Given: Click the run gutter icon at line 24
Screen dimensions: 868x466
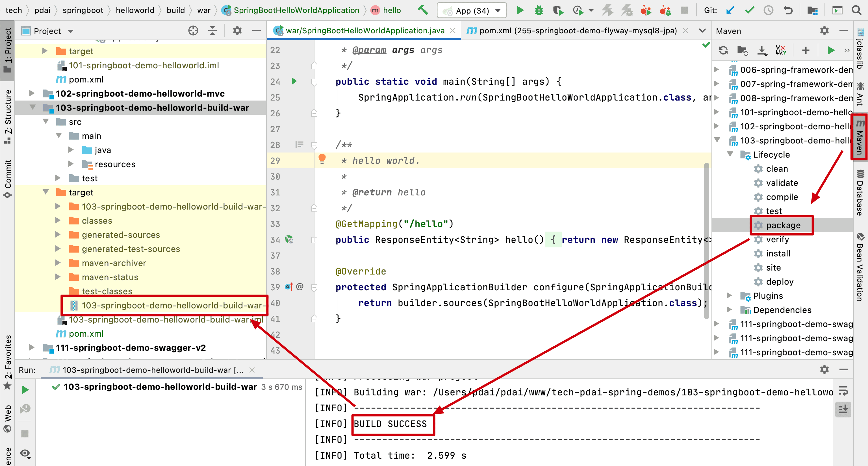Looking at the screenshot, I should (x=294, y=81).
